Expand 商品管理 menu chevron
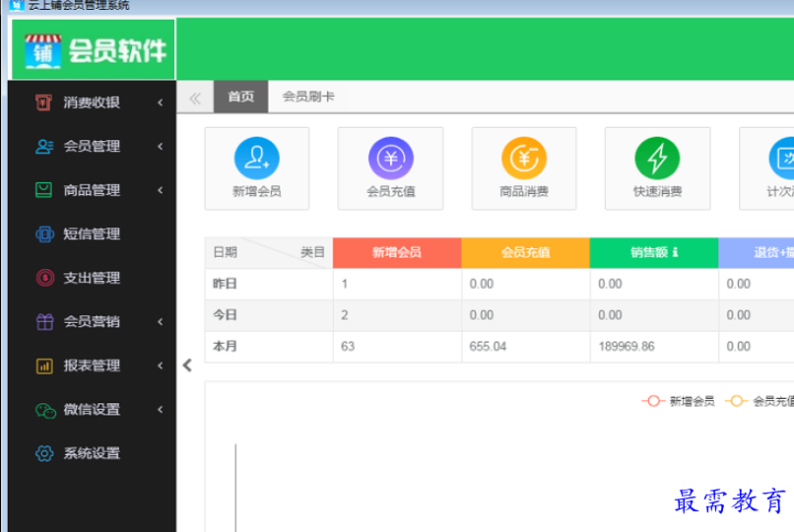Screen dimensions: 794x532 [x=161, y=190]
